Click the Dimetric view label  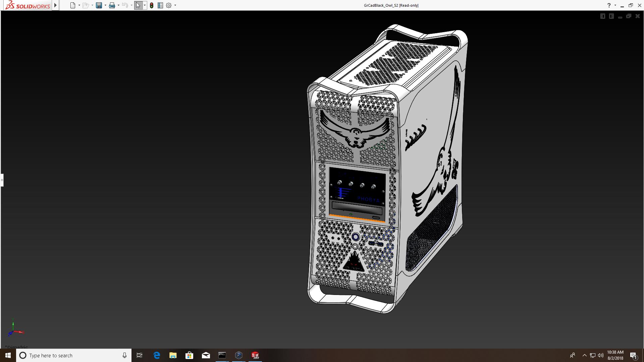click(17, 347)
